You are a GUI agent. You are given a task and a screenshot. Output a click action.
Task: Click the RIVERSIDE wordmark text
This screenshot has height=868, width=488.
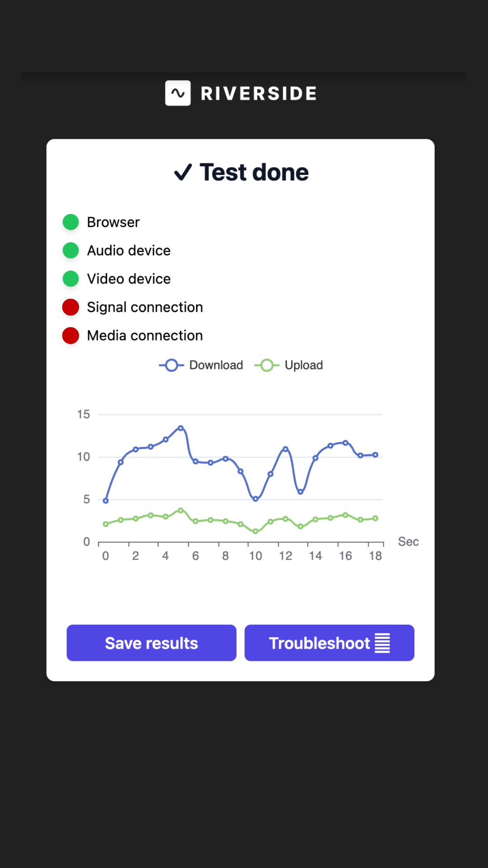pos(258,94)
